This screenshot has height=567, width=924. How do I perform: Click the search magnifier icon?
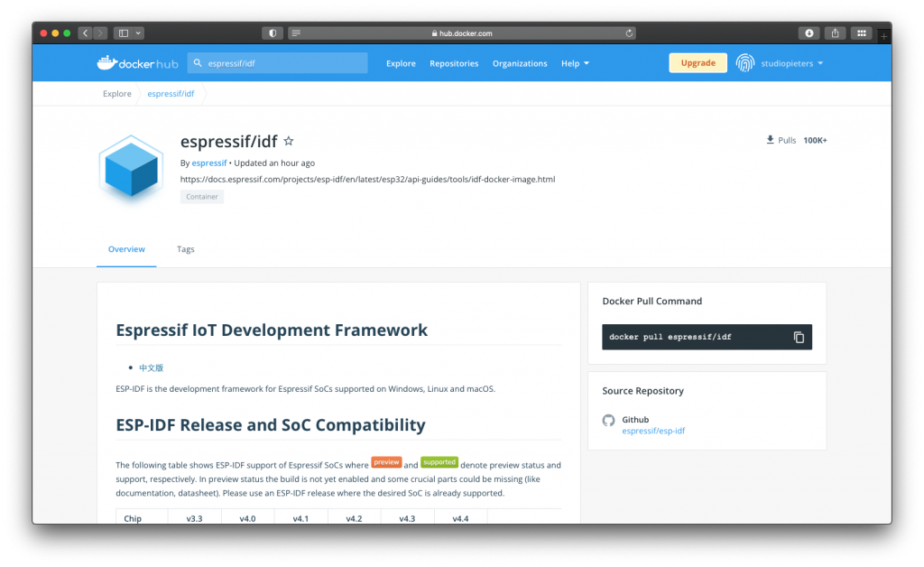(x=198, y=62)
